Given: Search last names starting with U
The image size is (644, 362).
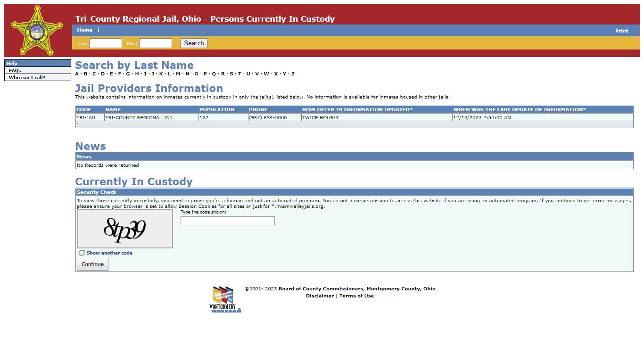Looking at the screenshot, I should pos(248,74).
